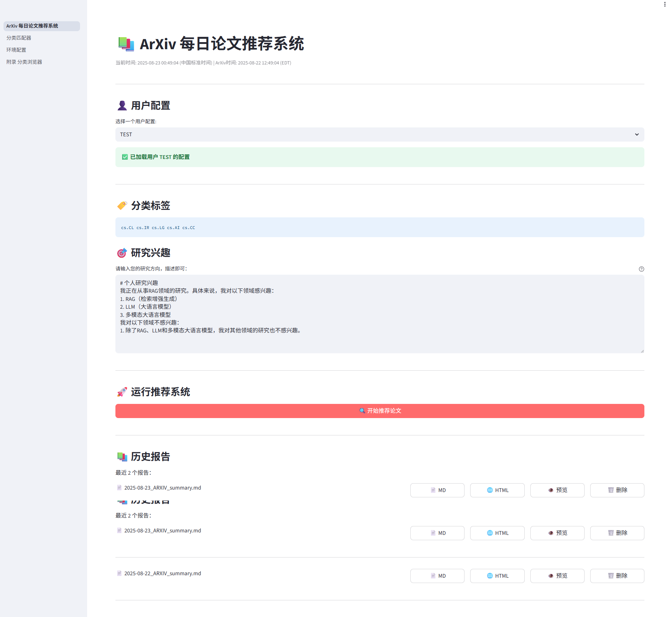Preview (预览) the 2025-08-22 report
This screenshot has height=617, width=672.
click(557, 576)
